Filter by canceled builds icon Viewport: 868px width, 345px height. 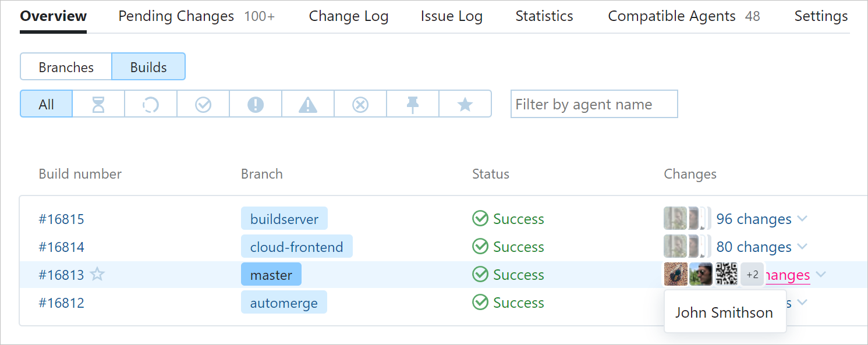click(x=360, y=104)
